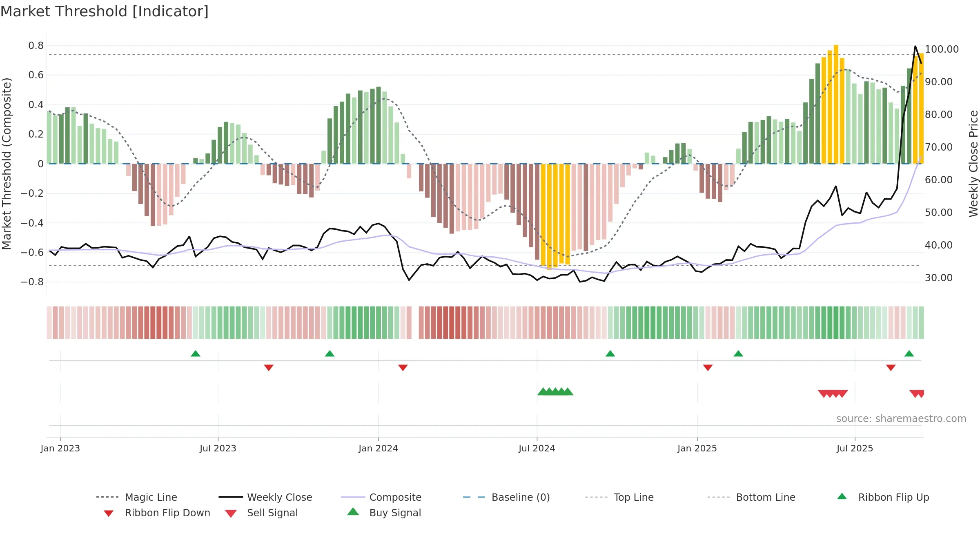Toggle the Sell Signal legend entry
This screenshot has width=980, height=551.
261,513
